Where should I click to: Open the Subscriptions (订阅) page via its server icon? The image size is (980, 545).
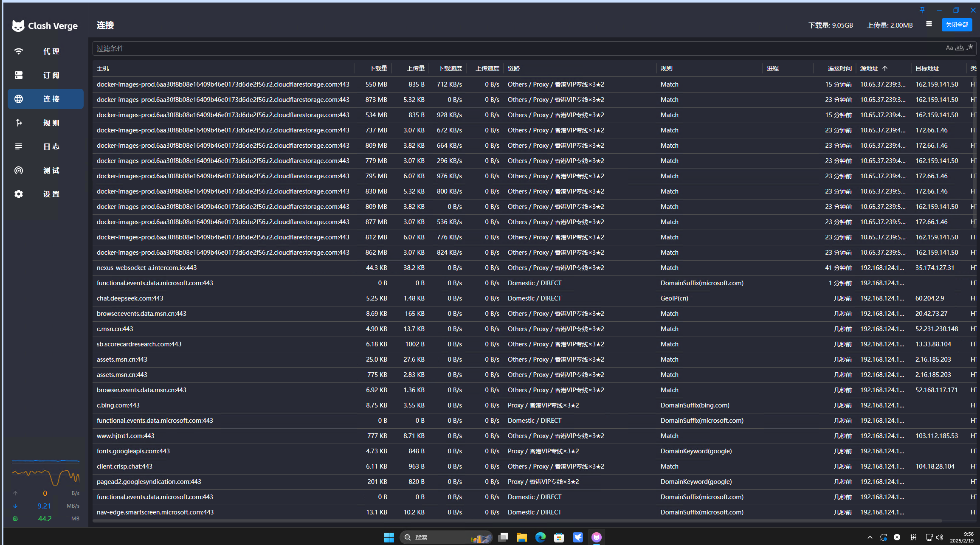(19, 75)
